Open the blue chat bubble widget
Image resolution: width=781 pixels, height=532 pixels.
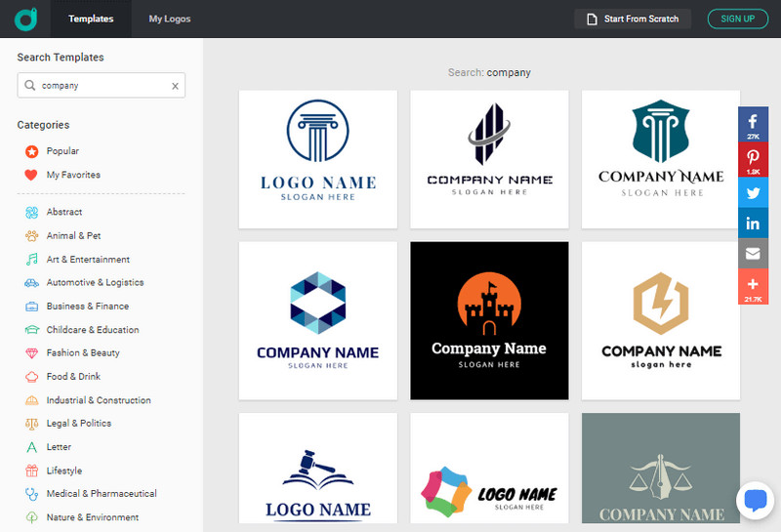755,501
